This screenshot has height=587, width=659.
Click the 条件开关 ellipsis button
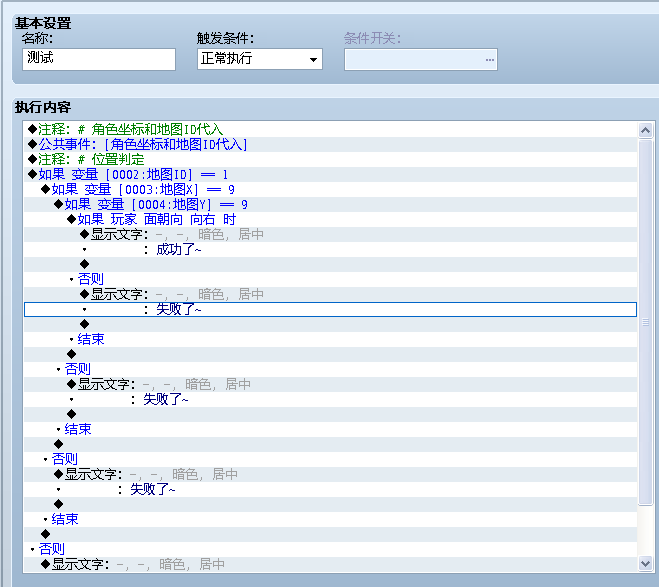tap(490, 60)
